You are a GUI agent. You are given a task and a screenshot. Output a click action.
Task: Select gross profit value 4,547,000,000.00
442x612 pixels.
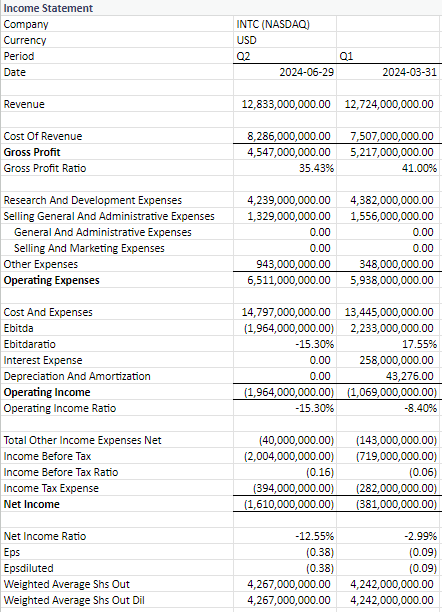289,152
